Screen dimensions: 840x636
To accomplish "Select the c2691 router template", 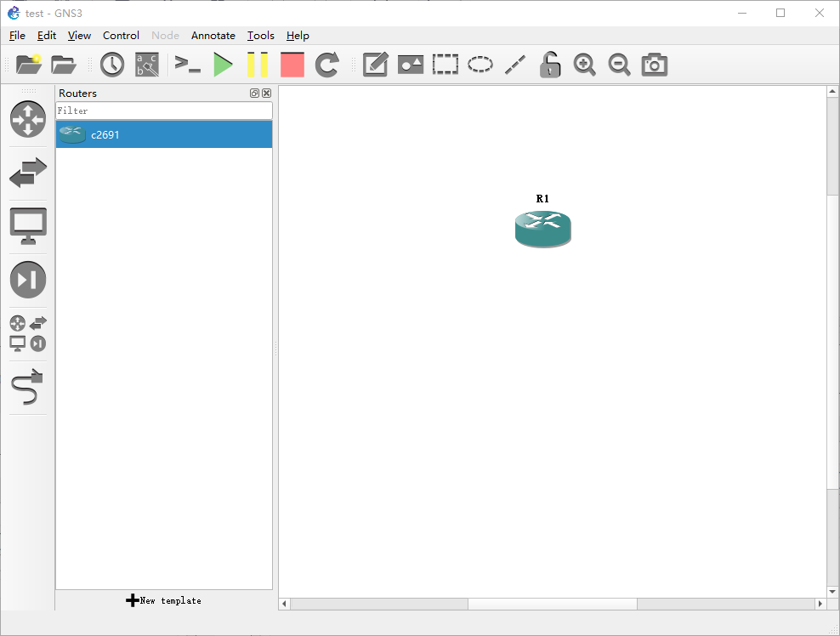I will click(x=164, y=134).
